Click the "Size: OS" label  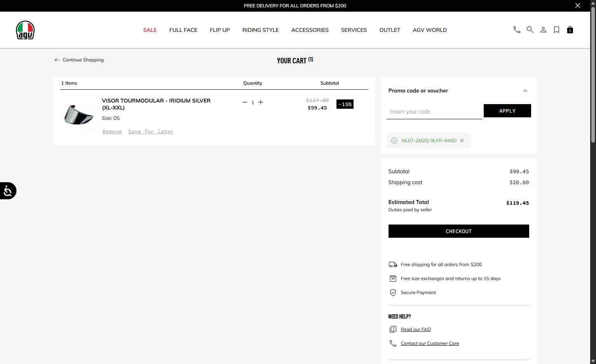point(111,118)
